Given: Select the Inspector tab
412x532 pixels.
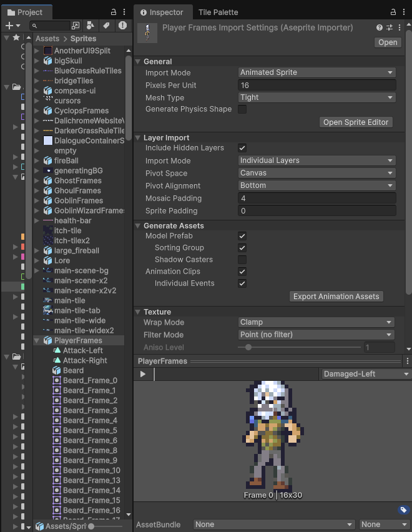Looking at the screenshot, I should click(x=161, y=12).
